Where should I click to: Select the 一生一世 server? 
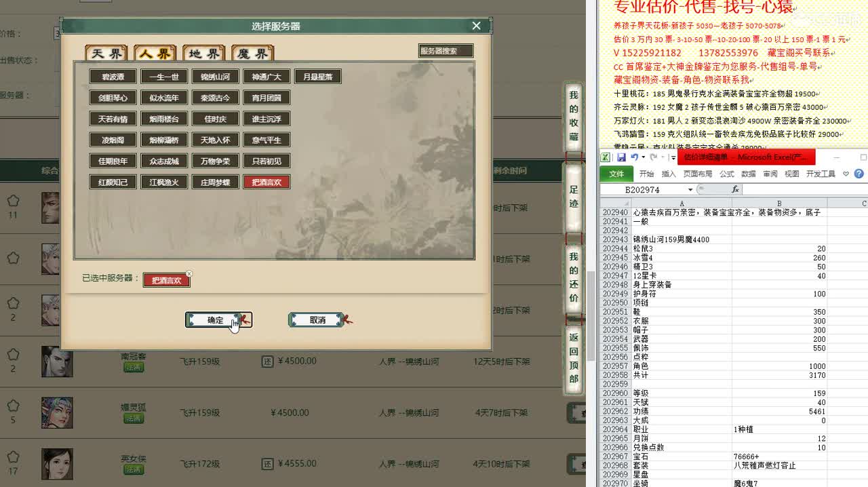tap(164, 77)
